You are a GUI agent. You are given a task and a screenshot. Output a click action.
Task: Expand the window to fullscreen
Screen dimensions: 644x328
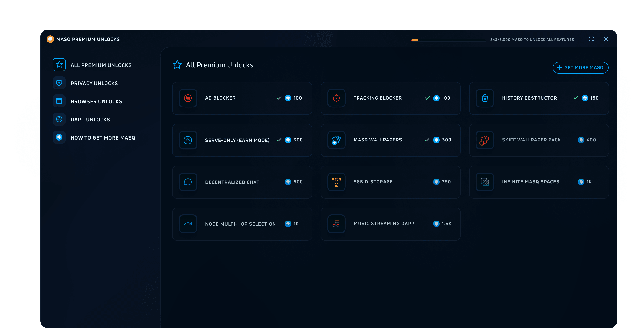591,39
